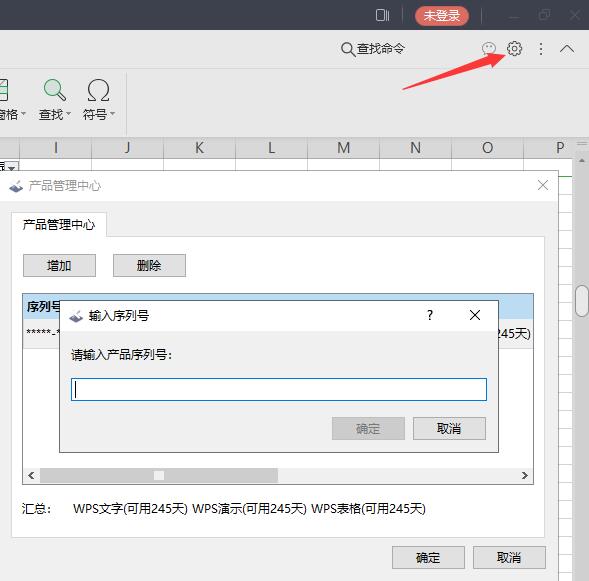Click the 查找 magnifier tool icon
The width and height of the screenshot is (589, 581).
tap(55, 90)
